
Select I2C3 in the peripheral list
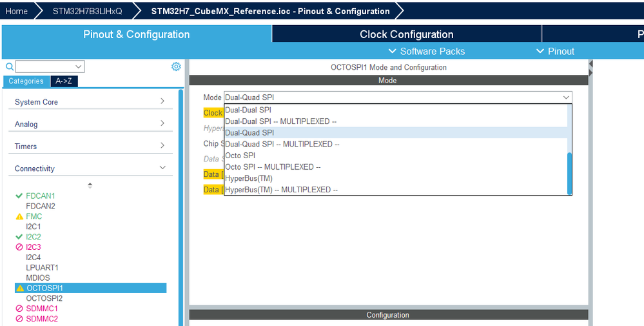tap(34, 247)
